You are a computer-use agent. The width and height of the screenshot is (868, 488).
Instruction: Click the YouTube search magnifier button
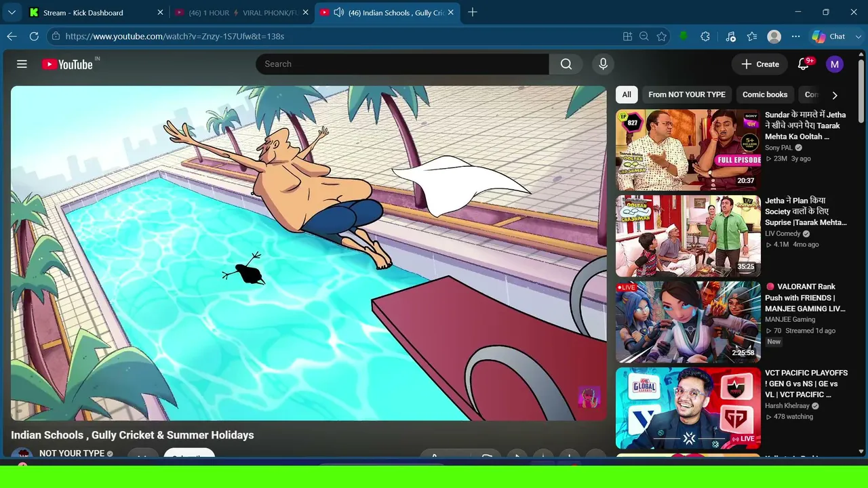click(x=566, y=64)
